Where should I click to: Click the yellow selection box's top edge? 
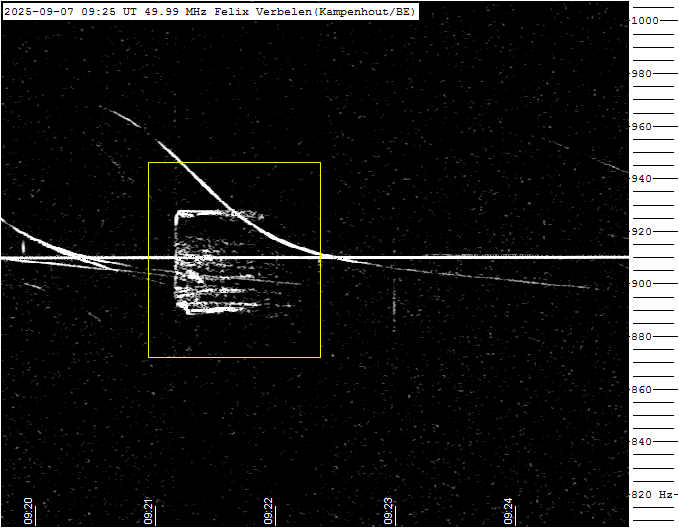point(234,162)
